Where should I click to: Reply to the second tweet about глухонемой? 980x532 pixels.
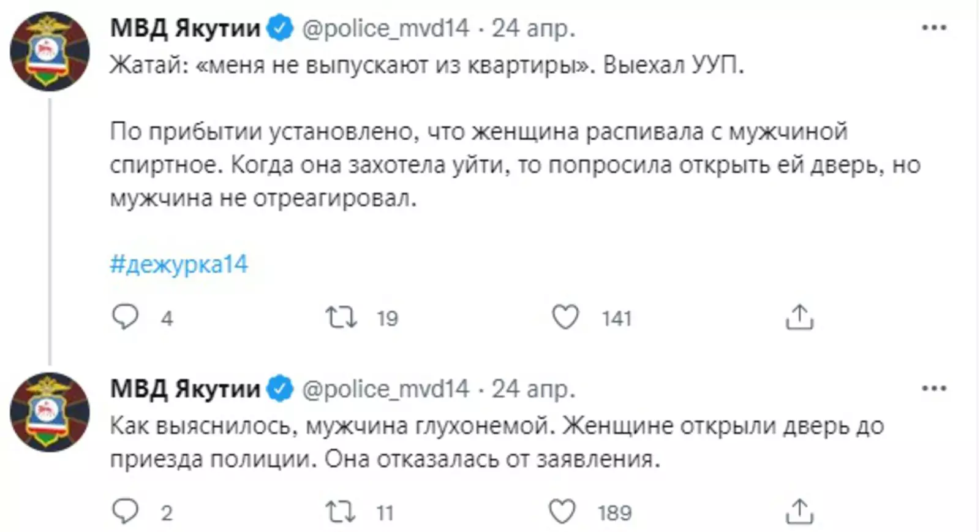tap(126, 511)
